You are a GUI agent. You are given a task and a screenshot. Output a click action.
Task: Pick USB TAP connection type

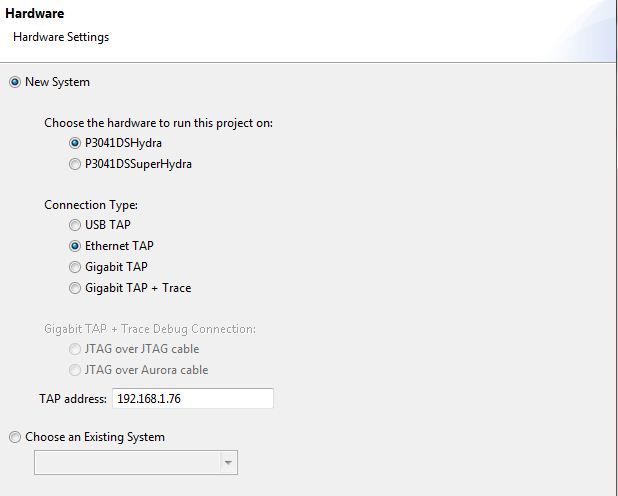(75, 225)
